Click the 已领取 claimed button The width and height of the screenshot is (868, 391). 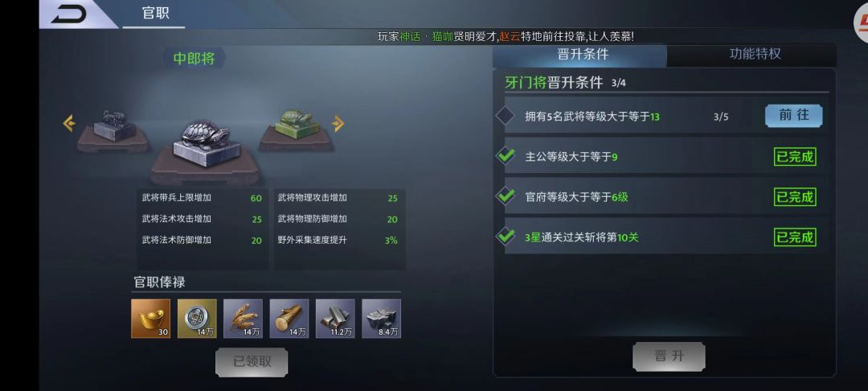(x=252, y=362)
